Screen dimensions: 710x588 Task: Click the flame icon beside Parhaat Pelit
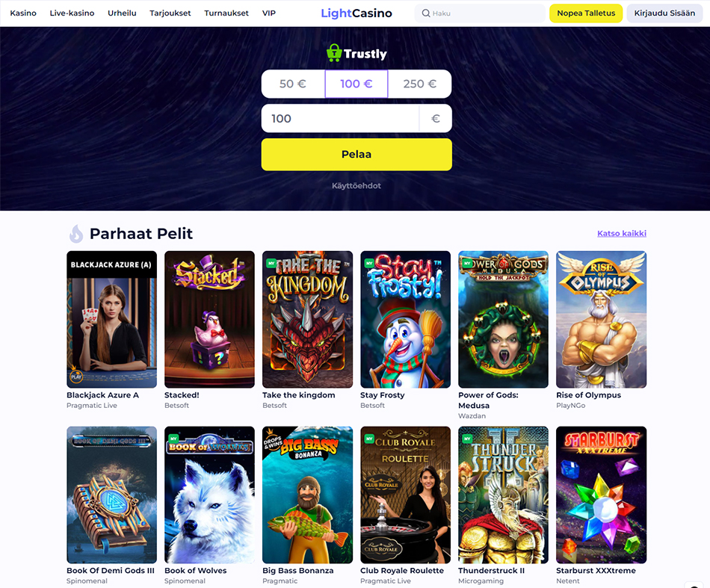76,234
